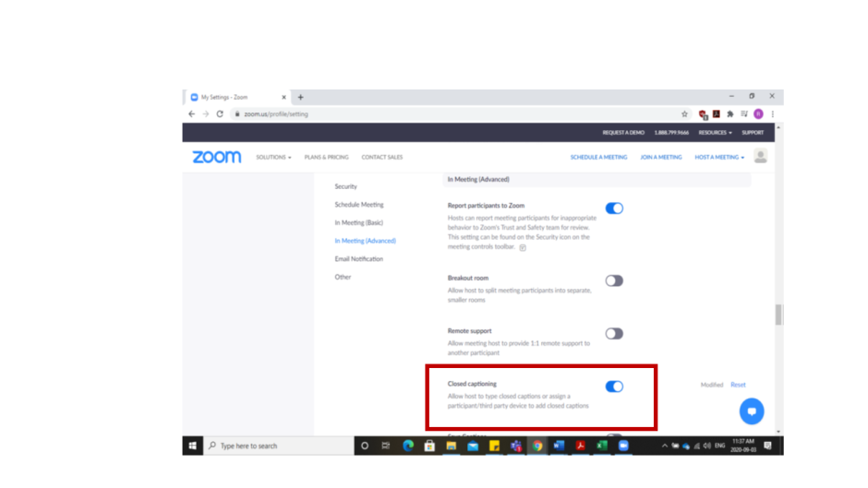Close the My Settings - Zoom tab
This screenshot has width=868, height=488.
click(x=284, y=98)
